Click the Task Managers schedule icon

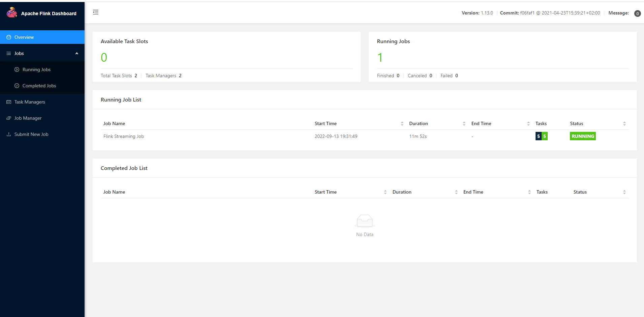(x=9, y=102)
